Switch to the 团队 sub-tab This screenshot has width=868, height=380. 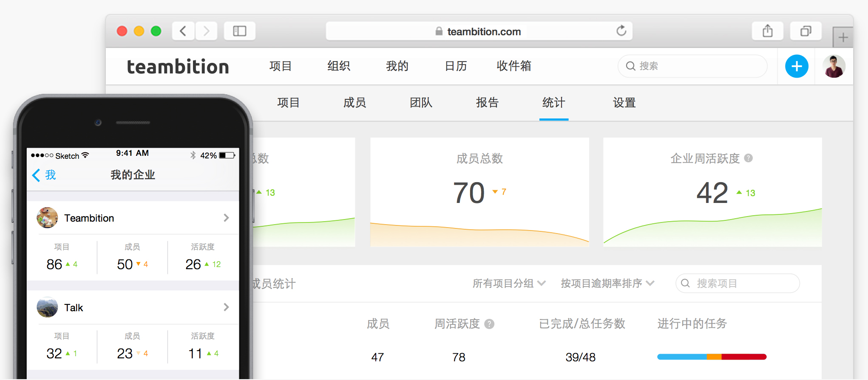point(421,103)
